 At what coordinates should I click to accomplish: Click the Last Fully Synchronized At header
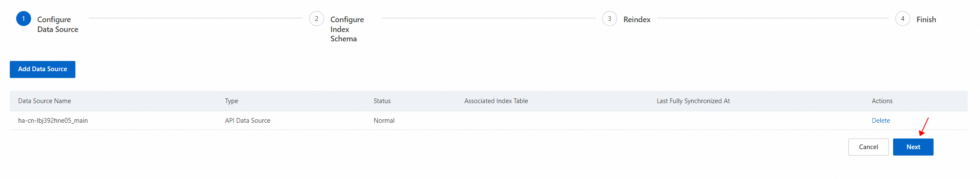click(x=693, y=101)
